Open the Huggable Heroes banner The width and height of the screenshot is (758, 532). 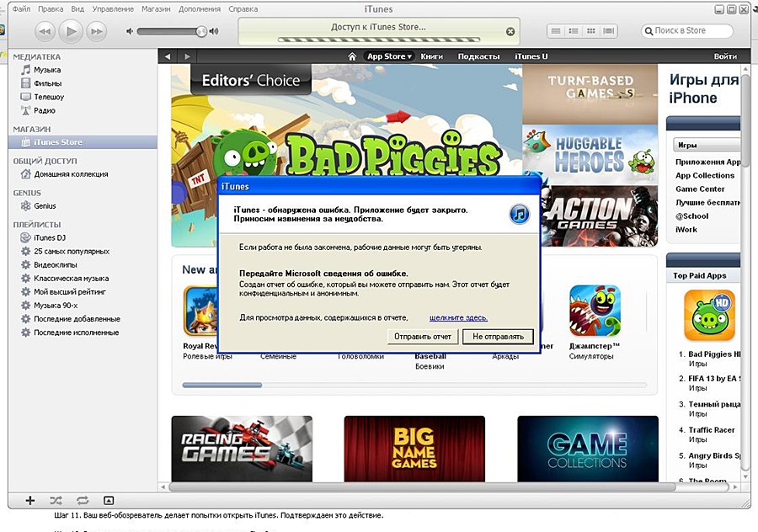(x=590, y=155)
